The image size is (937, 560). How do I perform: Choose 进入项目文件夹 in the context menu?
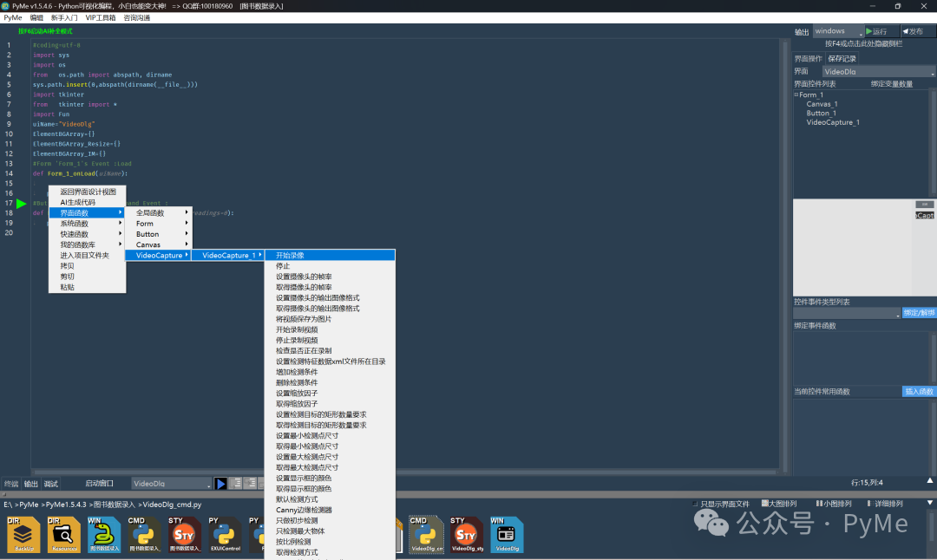click(88, 255)
